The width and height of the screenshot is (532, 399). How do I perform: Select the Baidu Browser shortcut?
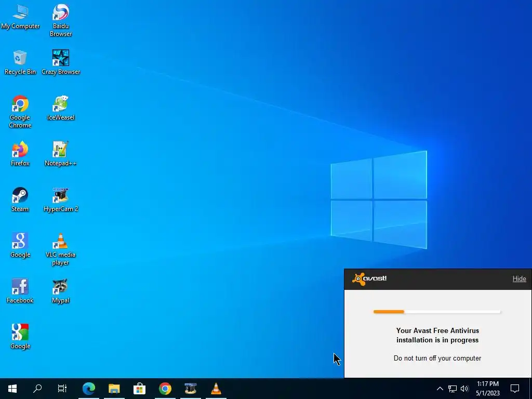(61, 20)
